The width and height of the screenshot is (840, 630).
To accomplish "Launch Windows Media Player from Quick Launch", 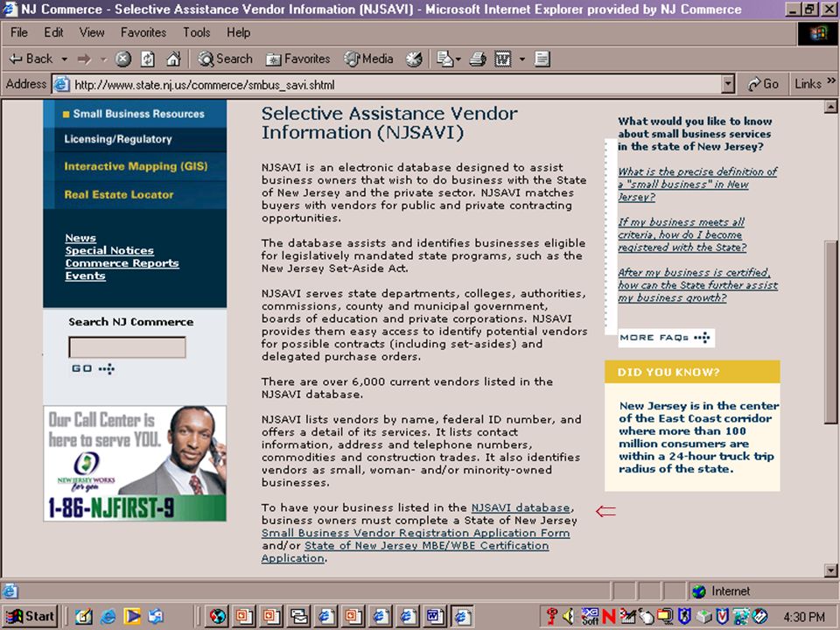I will point(132,616).
